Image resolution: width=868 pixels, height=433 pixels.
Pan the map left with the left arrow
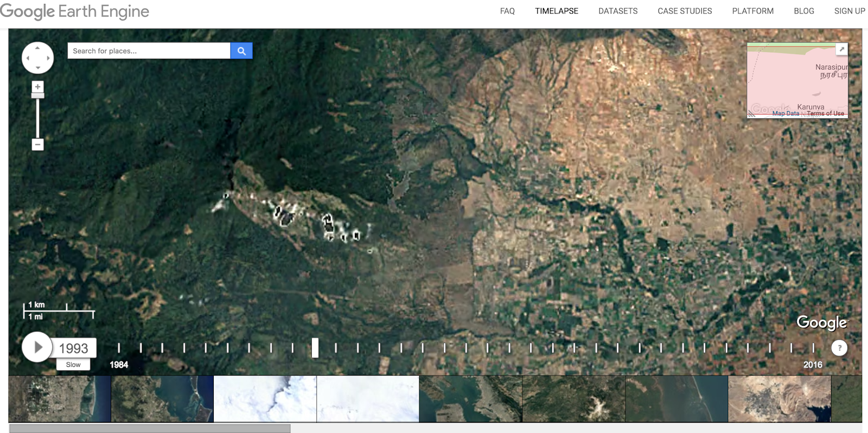28,58
